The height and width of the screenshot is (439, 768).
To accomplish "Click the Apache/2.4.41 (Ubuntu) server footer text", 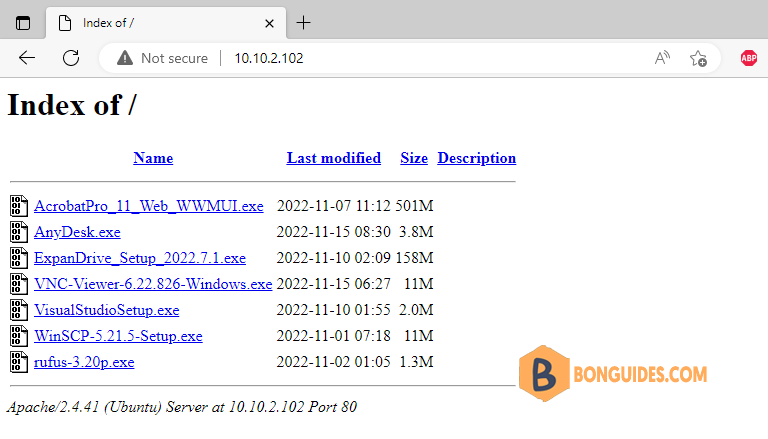I will (x=182, y=407).
